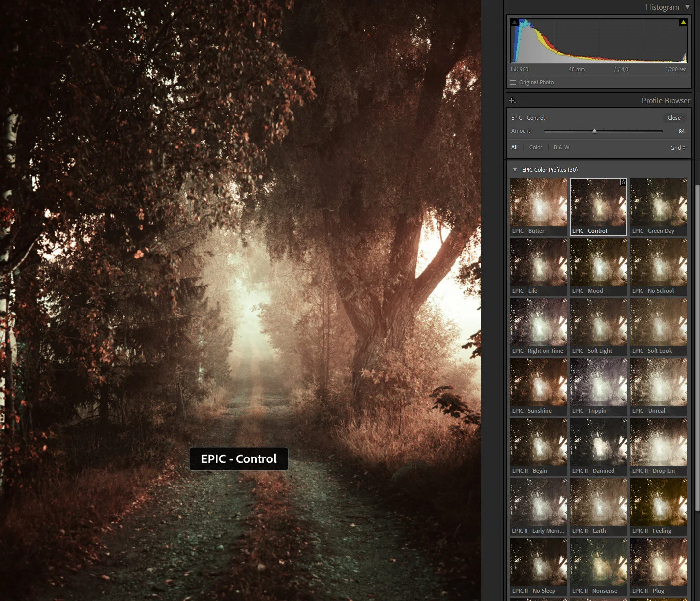Image resolution: width=700 pixels, height=601 pixels.
Task: Enable the shadow clipping indicator on the histogram
Action: [x=514, y=22]
